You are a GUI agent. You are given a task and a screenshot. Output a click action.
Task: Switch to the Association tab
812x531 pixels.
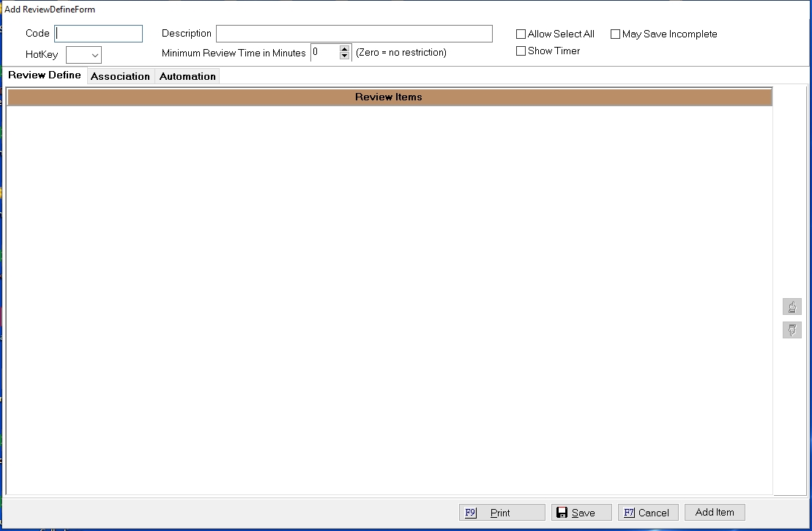pos(120,76)
